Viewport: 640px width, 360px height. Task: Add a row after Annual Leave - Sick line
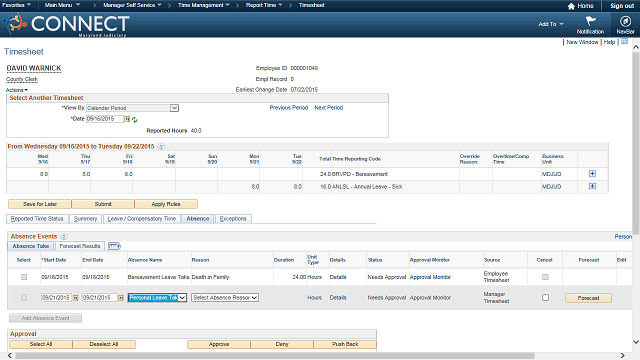tap(592, 186)
